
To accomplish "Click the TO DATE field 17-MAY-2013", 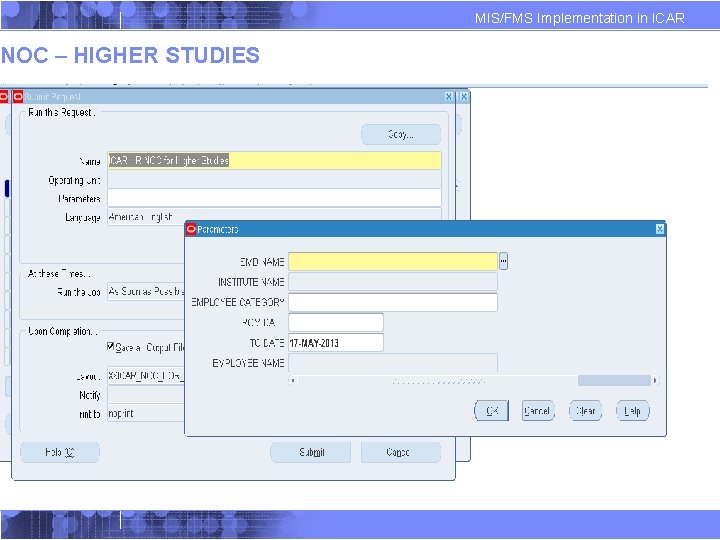I will pos(336,343).
